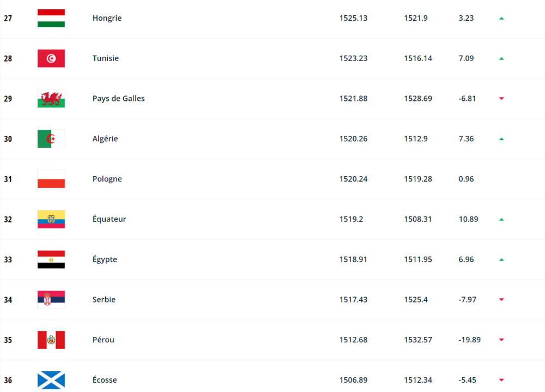Open the Hongrie team link
545x392 pixels.
pos(107,18)
